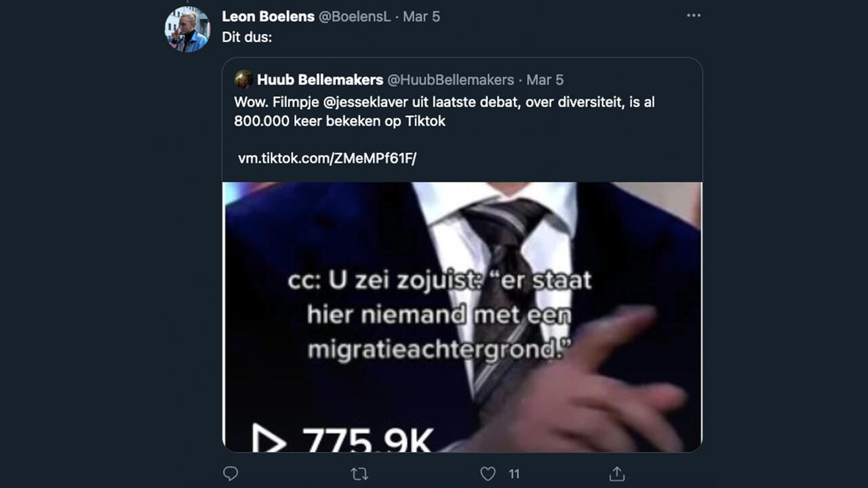
Task: Click the like count showing 11
Action: pyautogui.click(x=513, y=473)
